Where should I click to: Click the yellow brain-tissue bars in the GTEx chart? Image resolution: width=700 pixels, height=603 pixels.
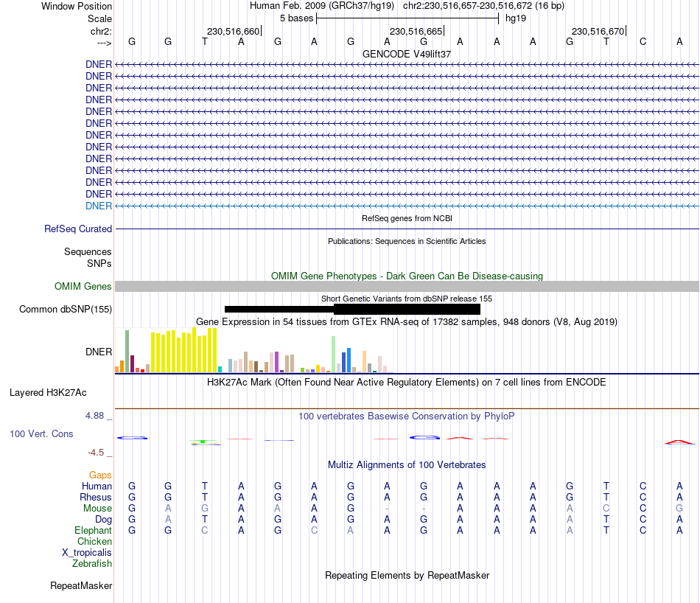[x=184, y=351]
